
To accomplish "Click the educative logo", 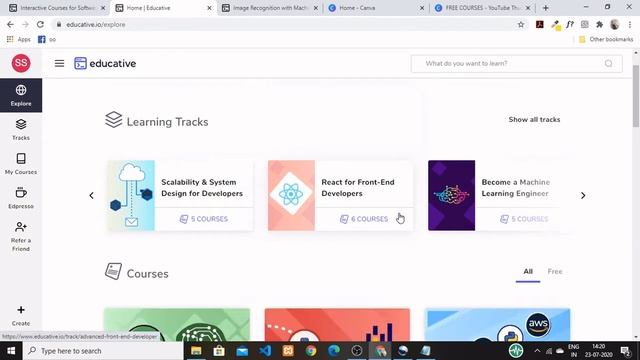I will point(105,63).
